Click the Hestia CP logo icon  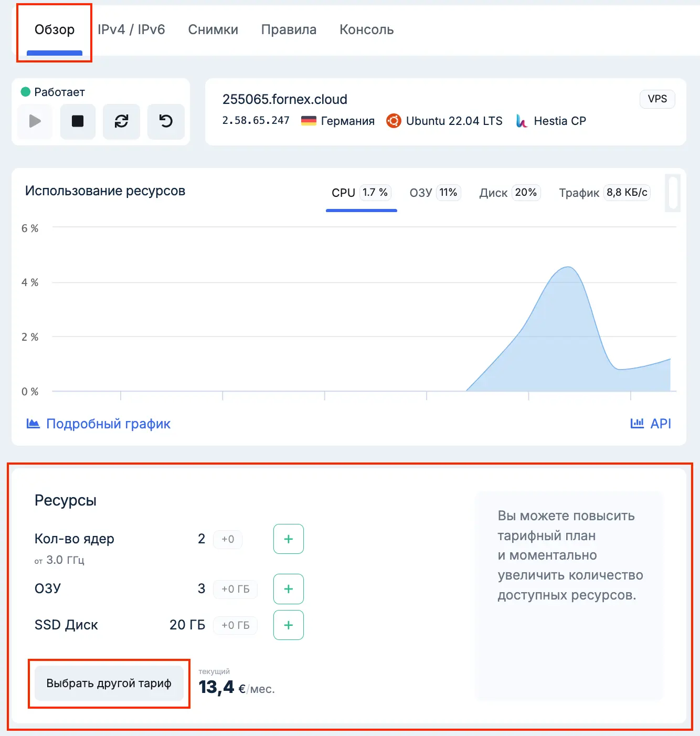click(x=521, y=121)
